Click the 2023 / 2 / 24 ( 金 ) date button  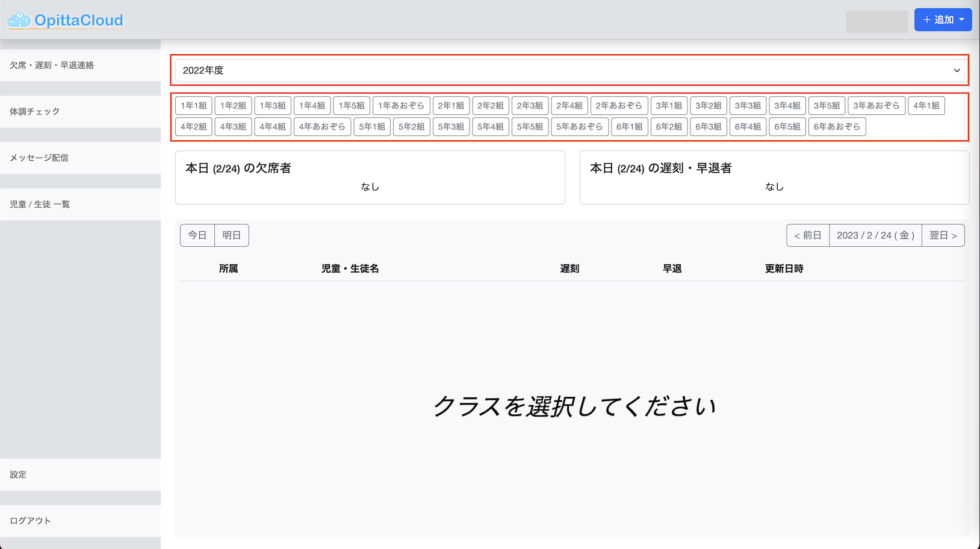[876, 235]
